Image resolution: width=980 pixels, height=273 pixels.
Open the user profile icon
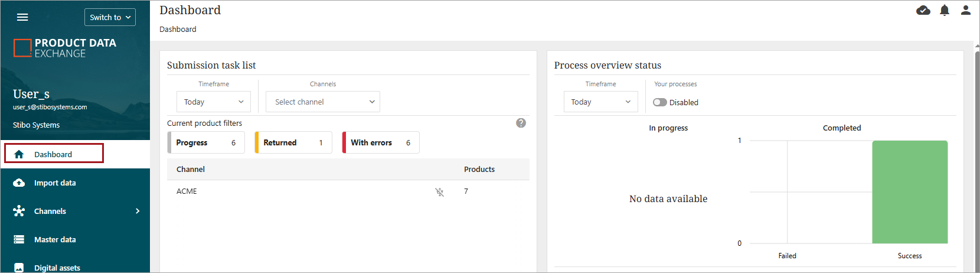966,10
